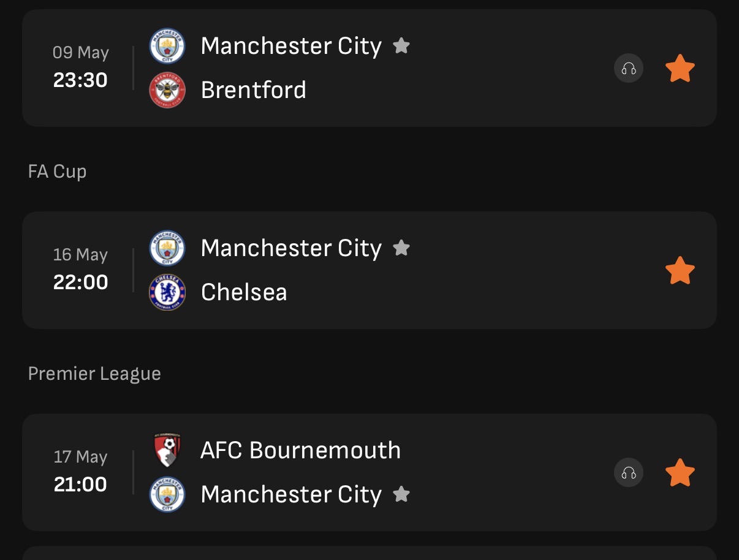
Task: Click the Chelsea club crest
Action: (167, 292)
